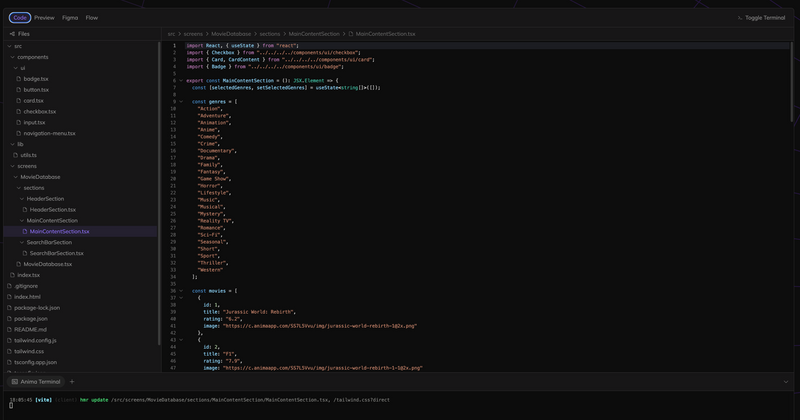The height and width of the screenshot is (420, 800).
Task: Open input.tsx file
Action: [34, 122]
